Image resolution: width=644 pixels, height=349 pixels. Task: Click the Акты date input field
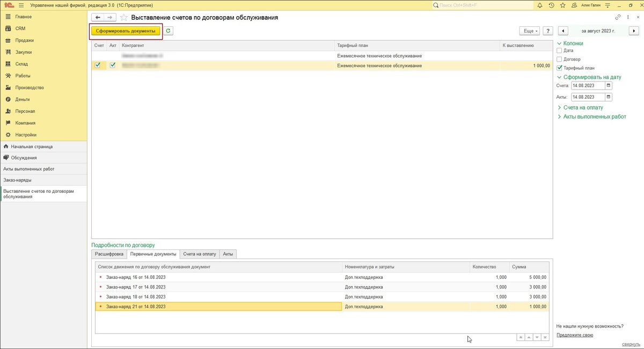tap(587, 97)
